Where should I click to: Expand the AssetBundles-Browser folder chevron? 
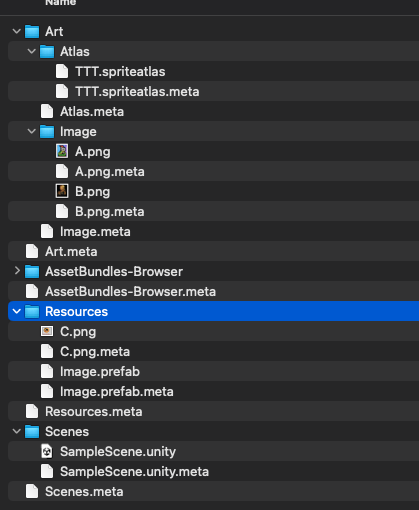click(x=17, y=271)
